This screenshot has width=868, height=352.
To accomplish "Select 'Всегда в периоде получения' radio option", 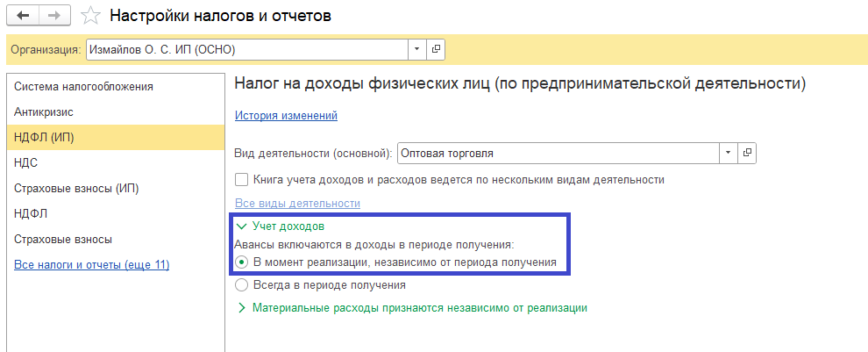I will click(x=242, y=285).
